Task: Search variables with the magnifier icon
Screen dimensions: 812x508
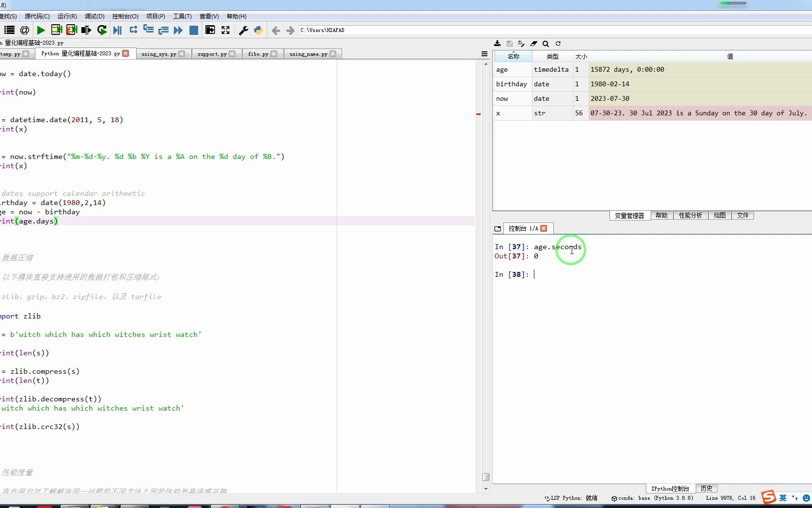Action: (546, 44)
